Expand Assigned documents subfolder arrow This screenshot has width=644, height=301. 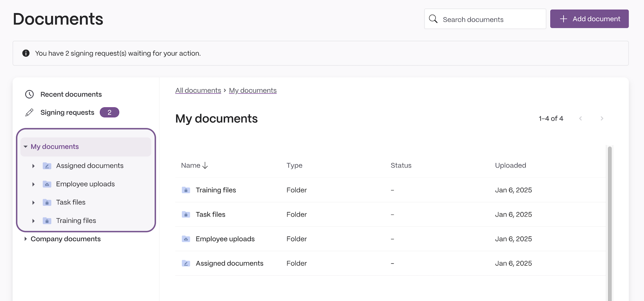pos(33,166)
